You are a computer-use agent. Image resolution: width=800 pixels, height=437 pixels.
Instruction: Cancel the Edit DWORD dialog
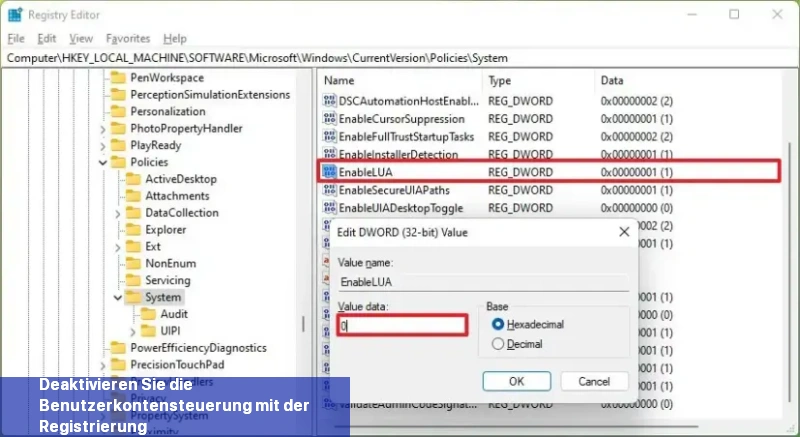pos(594,381)
